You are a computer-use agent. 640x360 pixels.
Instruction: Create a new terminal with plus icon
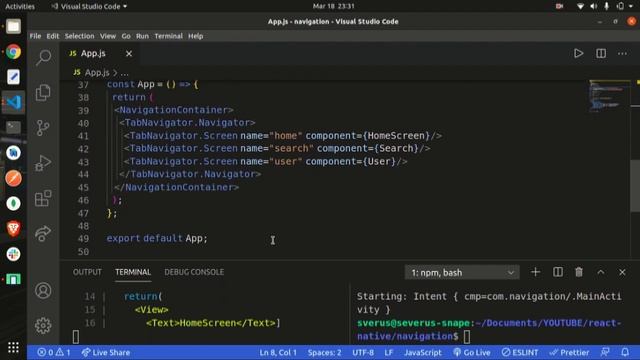(x=536, y=272)
